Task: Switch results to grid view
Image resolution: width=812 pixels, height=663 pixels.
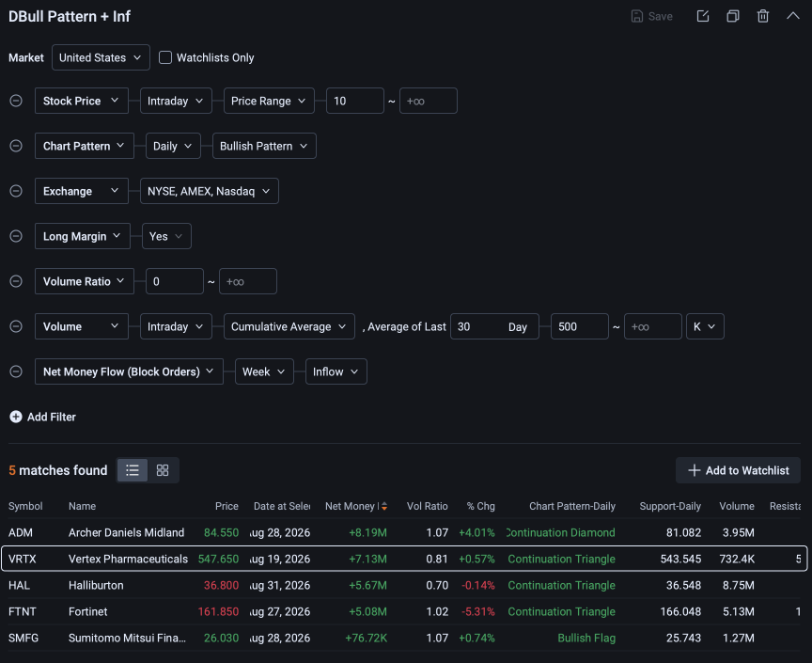Action: [163, 470]
